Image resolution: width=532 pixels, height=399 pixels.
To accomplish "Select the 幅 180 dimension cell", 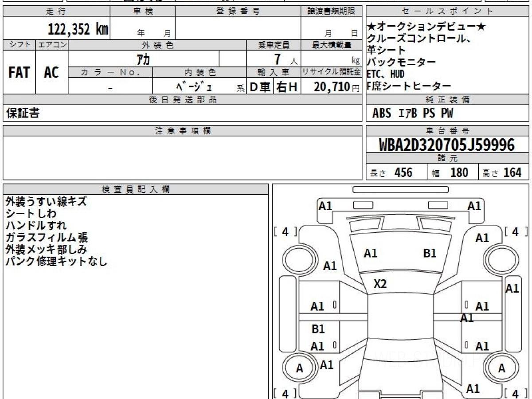I will (x=453, y=172).
